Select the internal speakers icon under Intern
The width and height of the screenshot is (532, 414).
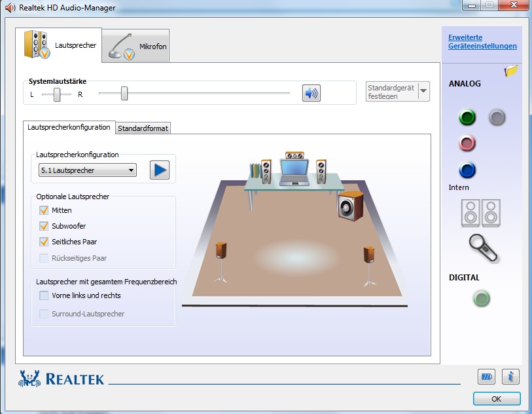480,213
